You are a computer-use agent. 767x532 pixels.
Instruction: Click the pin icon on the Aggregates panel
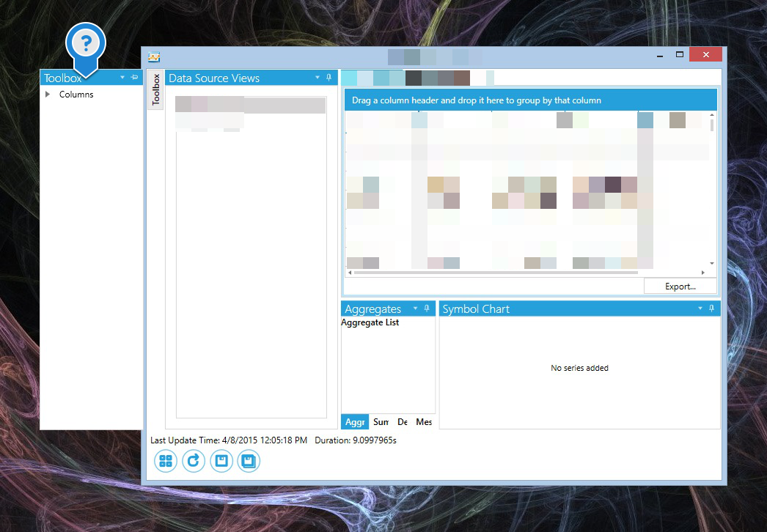pyautogui.click(x=427, y=308)
